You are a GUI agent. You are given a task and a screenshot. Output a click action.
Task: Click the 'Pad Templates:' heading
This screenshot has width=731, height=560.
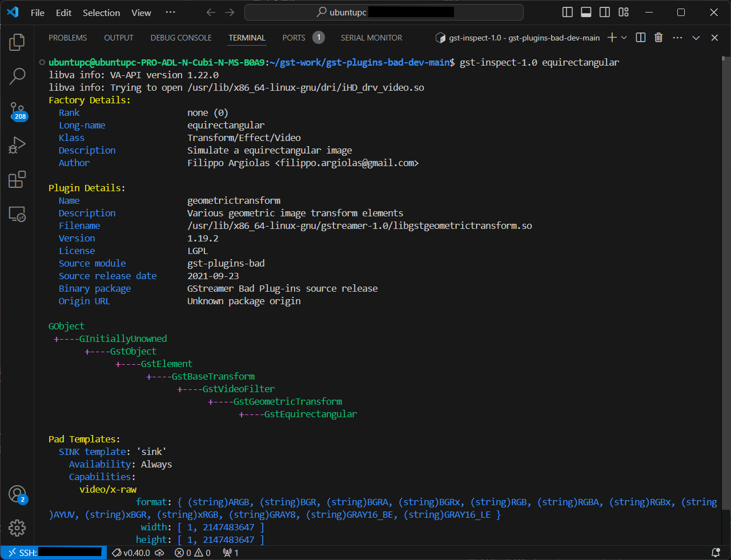pyautogui.click(x=84, y=439)
